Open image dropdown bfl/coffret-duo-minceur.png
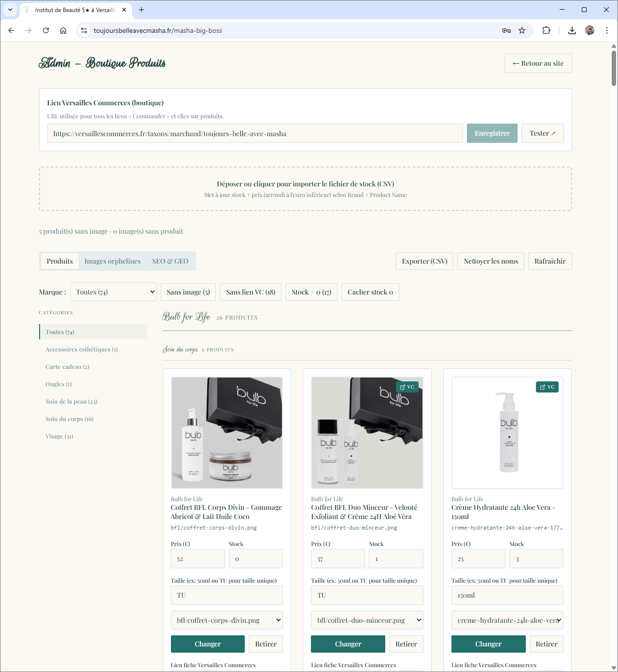Image resolution: width=618 pixels, height=672 pixels. click(x=367, y=620)
